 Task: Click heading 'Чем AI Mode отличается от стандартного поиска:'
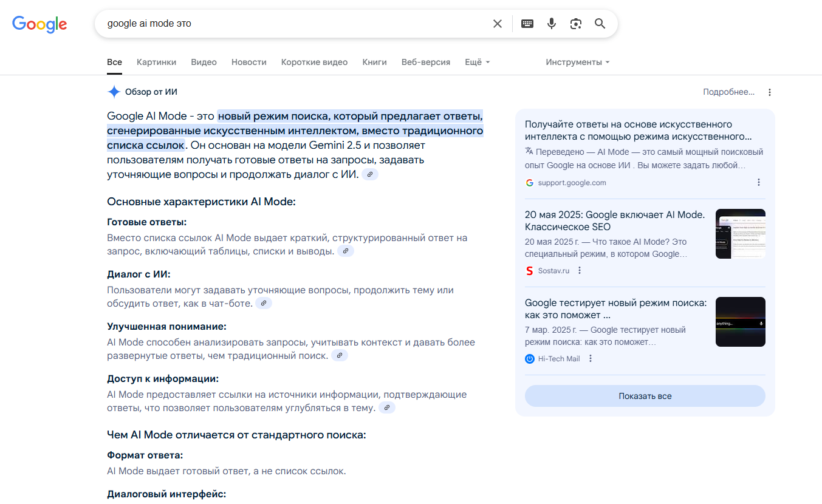236,435
